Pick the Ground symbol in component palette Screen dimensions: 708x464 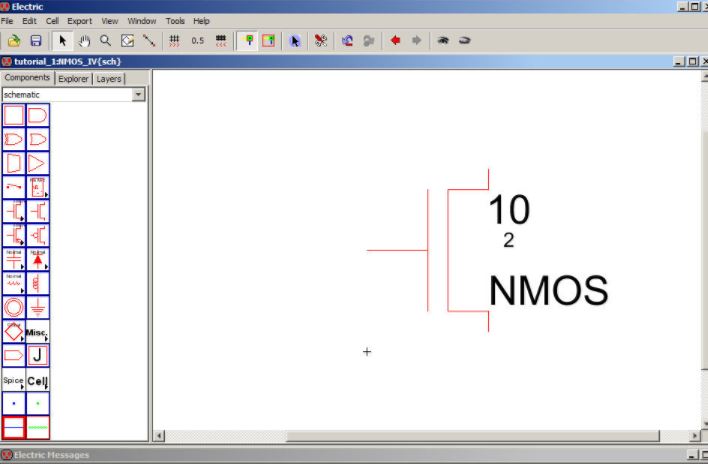[38, 307]
